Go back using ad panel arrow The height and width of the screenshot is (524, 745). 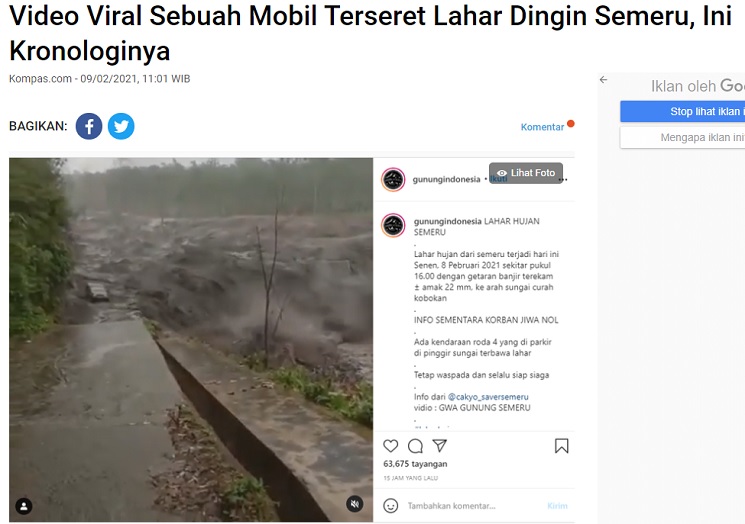pos(603,80)
